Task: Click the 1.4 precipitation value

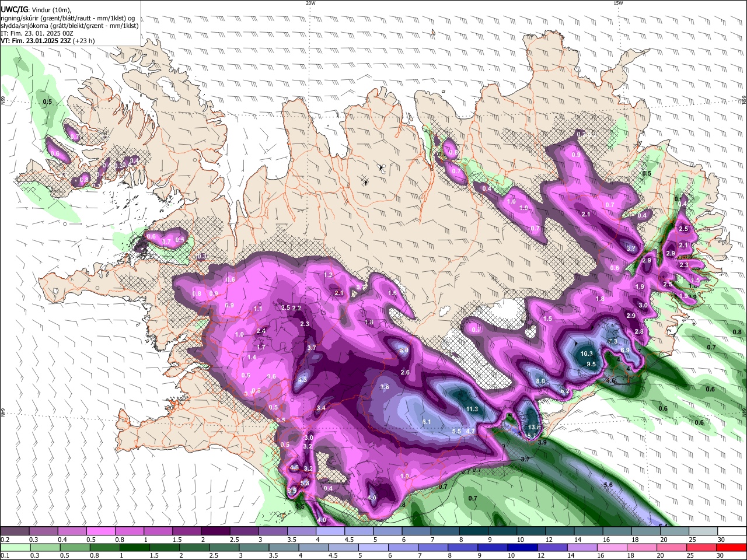Action: 252,357
